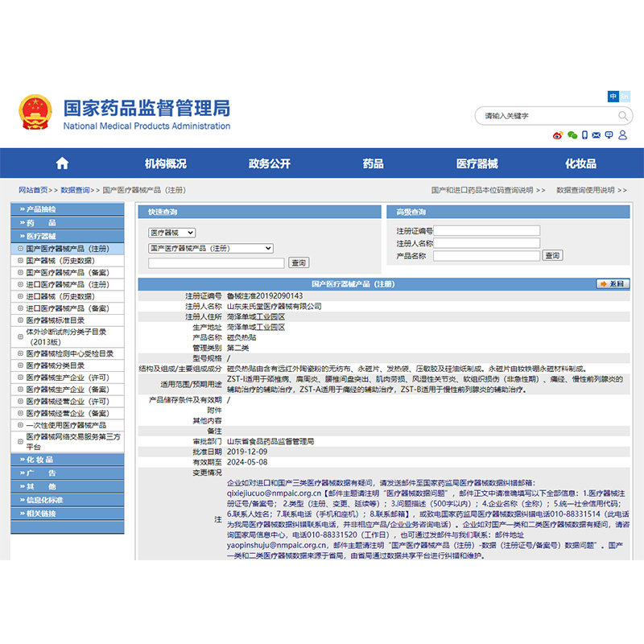Expand 进口器械（历史数据） in the sidebar
644x644 pixels.
pos(68,296)
